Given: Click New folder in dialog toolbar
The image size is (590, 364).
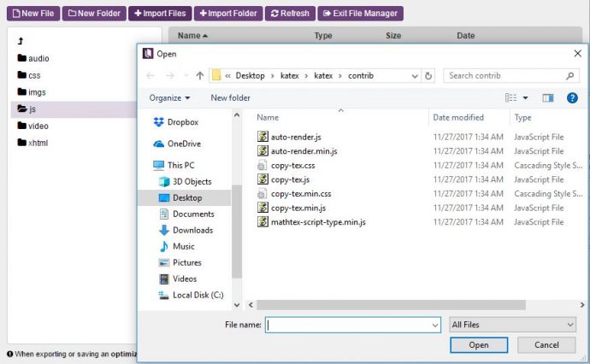Looking at the screenshot, I should click(230, 98).
